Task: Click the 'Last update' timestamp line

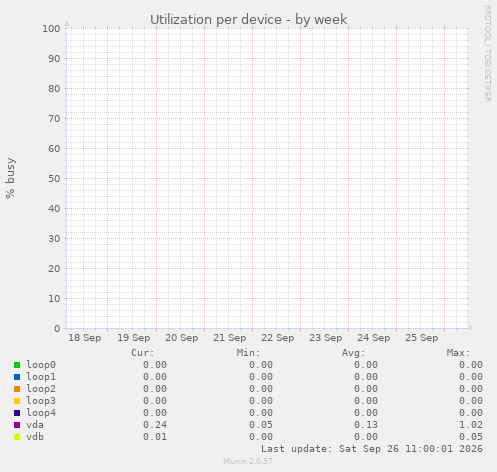Action: (x=372, y=449)
